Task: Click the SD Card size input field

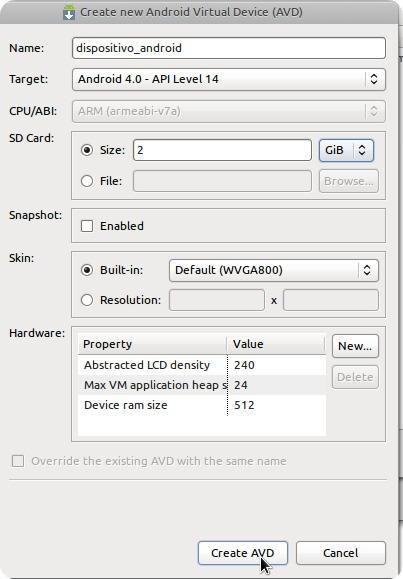Action: 222,150
